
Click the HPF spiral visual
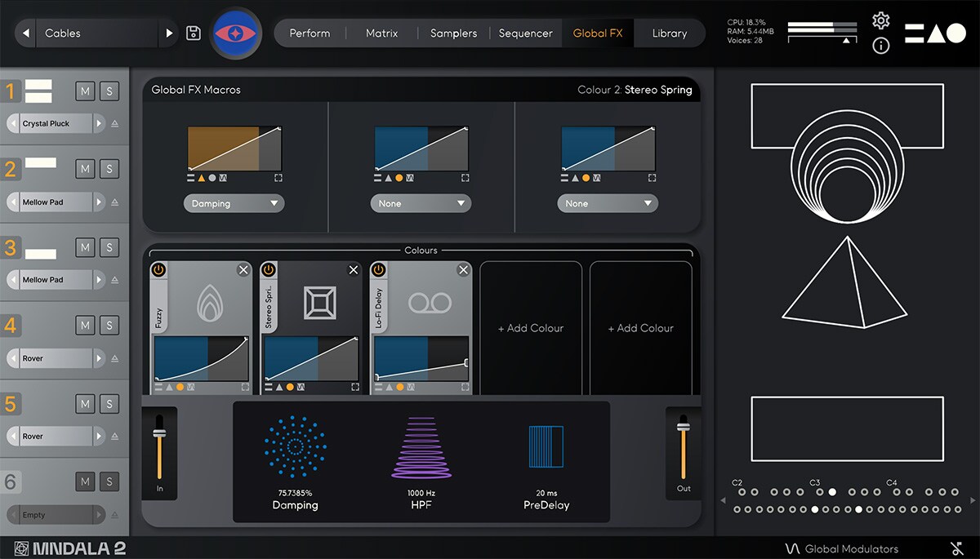421,446
